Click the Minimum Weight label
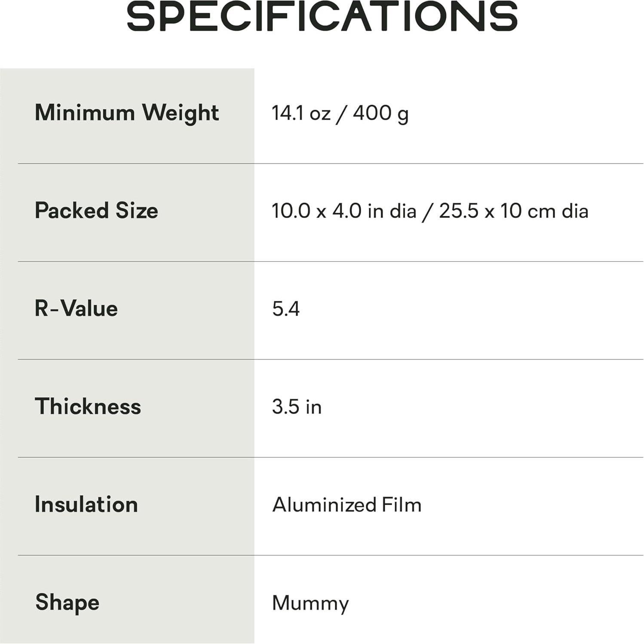Screen dimensions: 644x644 pos(127,113)
